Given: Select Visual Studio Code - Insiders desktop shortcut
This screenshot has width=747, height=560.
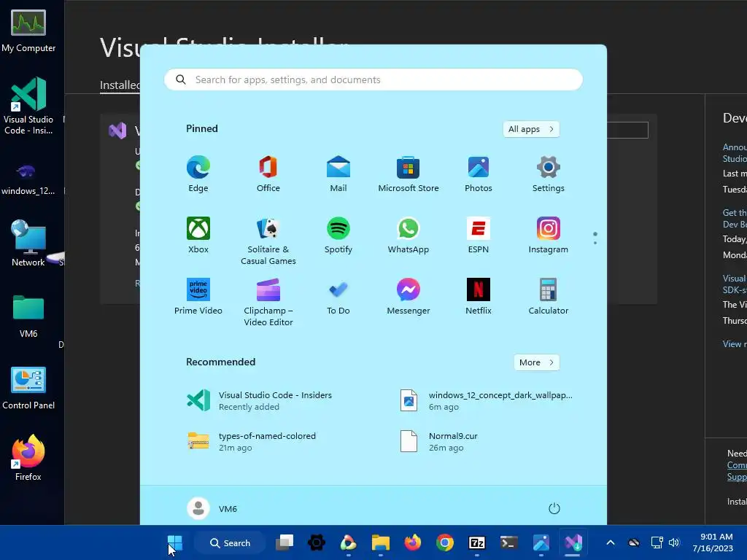Looking at the screenshot, I should tap(28, 106).
